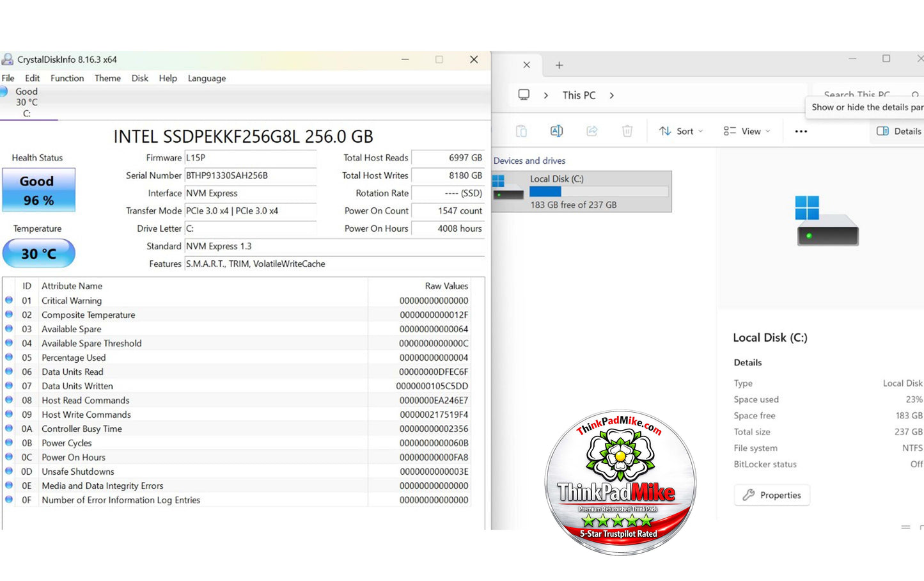The width and height of the screenshot is (924, 581).
Task: Open the Theme menu
Action: 107,78
